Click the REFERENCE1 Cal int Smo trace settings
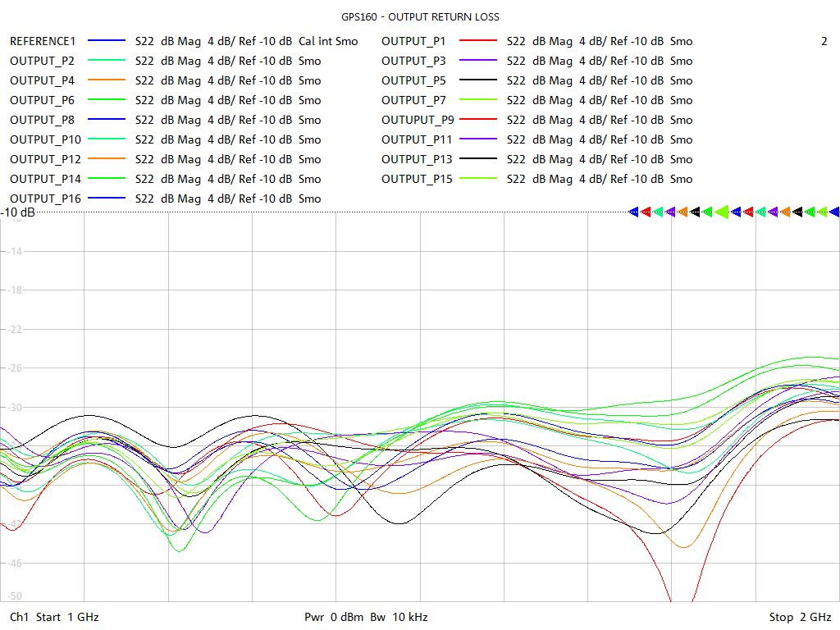 [x=246, y=41]
